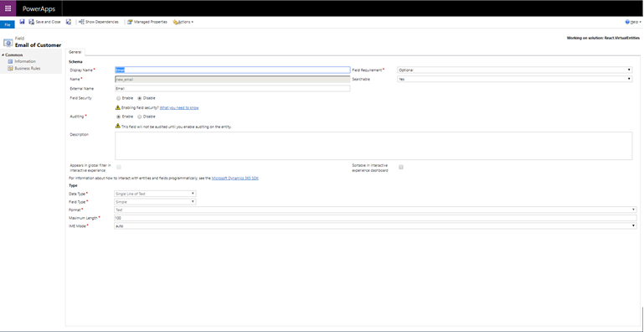This screenshot has height=332, width=644.
Task: Click the Name field showing new_email
Action: click(233, 79)
